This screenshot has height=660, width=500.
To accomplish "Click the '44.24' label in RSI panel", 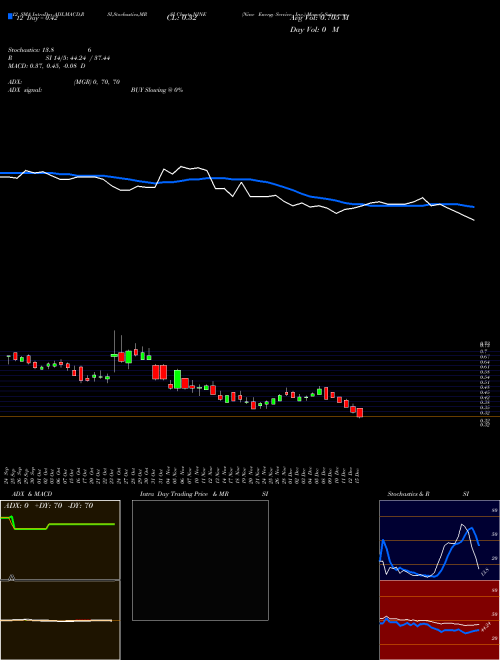I will (485, 627).
